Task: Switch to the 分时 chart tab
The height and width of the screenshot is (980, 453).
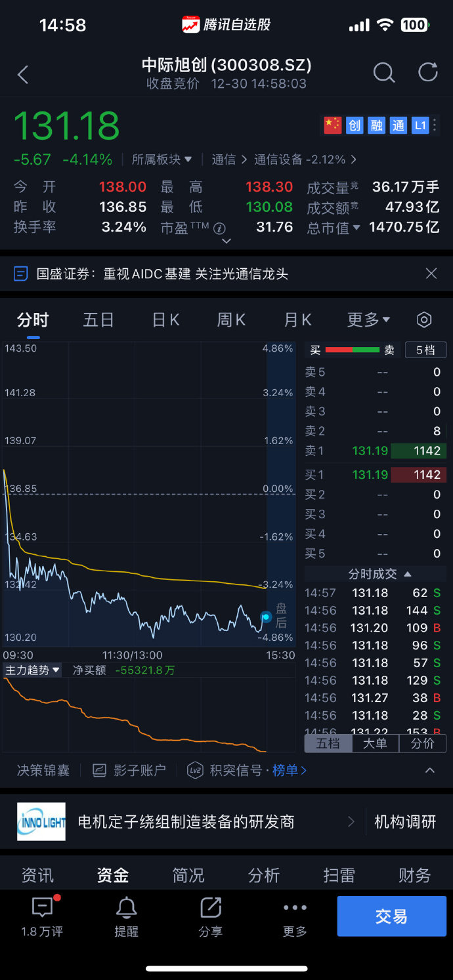Action: point(33,319)
